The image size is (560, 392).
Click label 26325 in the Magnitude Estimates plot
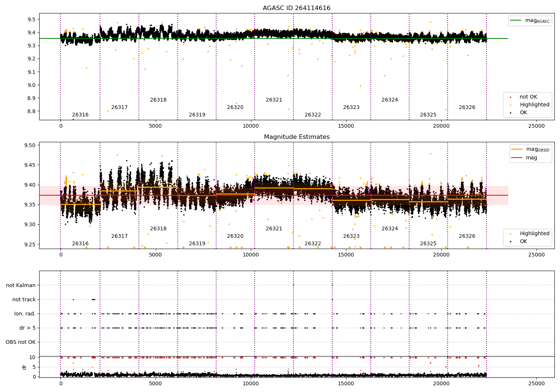tap(428, 244)
